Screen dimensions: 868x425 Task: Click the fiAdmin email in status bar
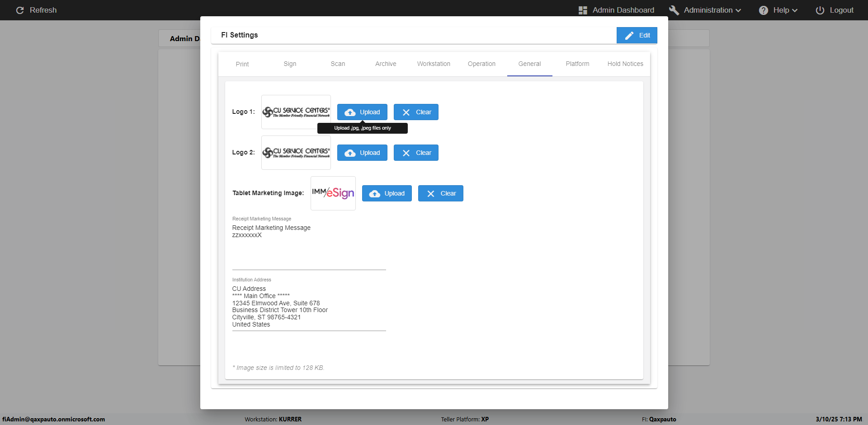[54, 419]
